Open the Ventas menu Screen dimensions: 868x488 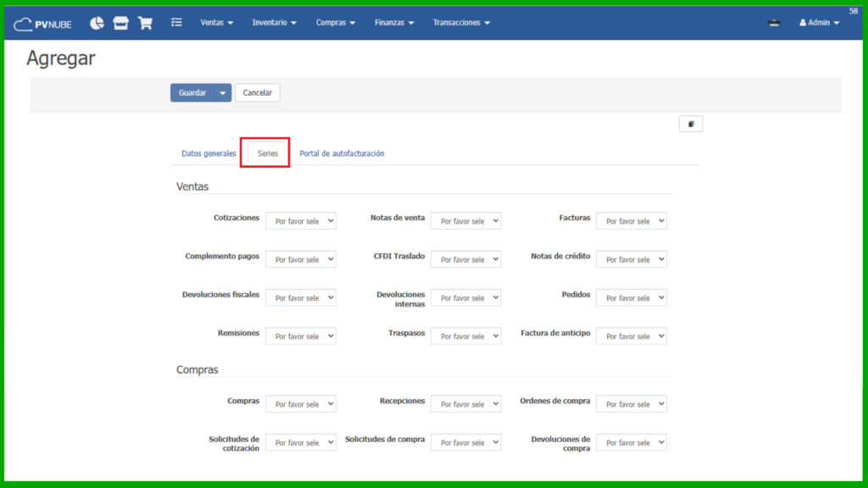(x=216, y=23)
